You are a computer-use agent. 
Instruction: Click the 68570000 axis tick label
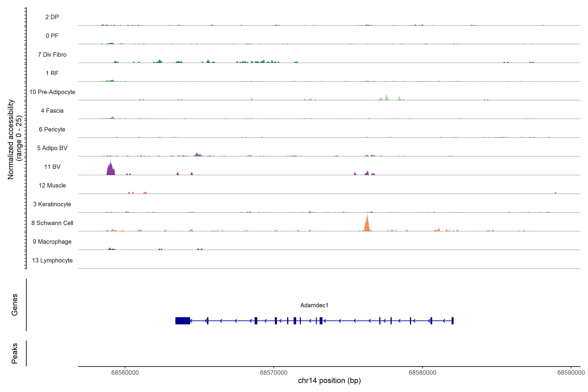click(273, 373)
